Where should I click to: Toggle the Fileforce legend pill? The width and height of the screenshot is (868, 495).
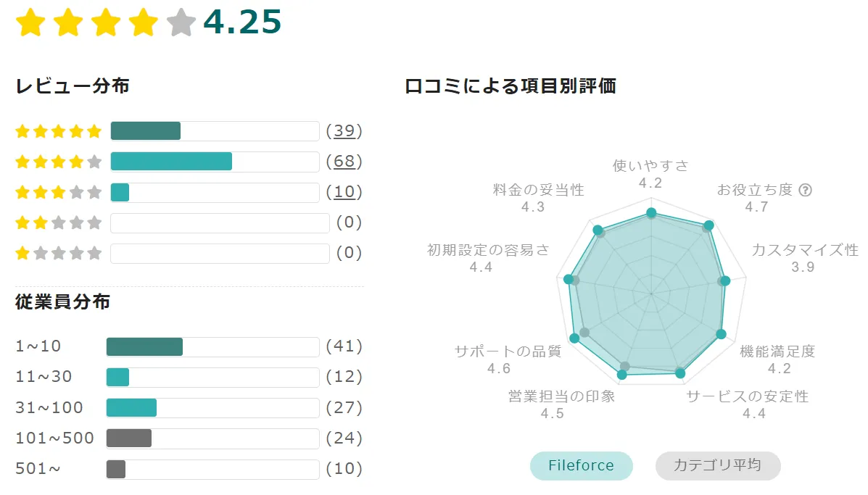click(x=581, y=465)
